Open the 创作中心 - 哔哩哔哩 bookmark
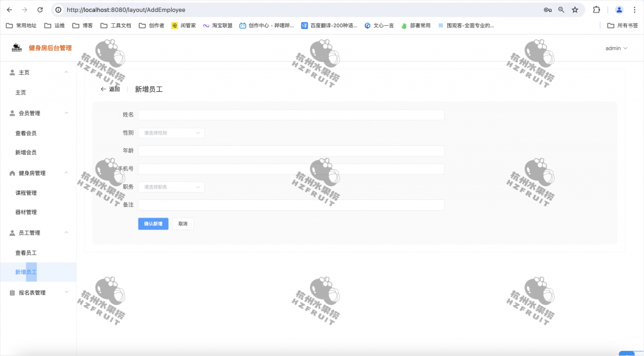The image size is (644, 356). 267,25
